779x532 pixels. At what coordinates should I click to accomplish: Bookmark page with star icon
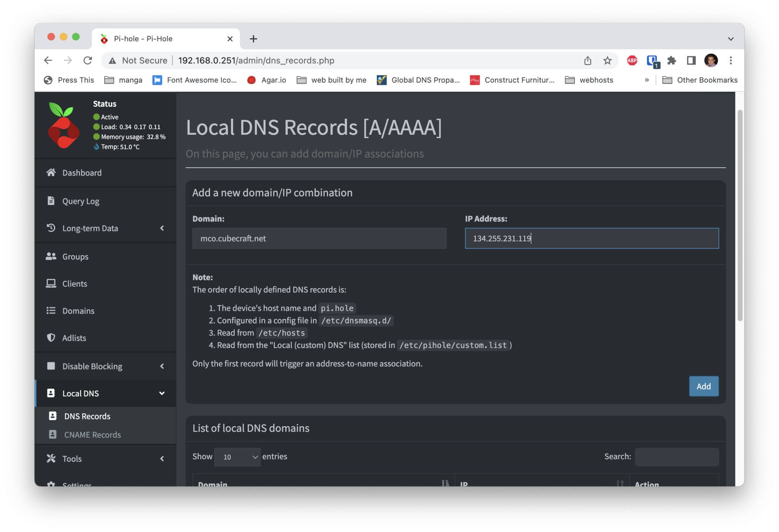tap(607, 60)
